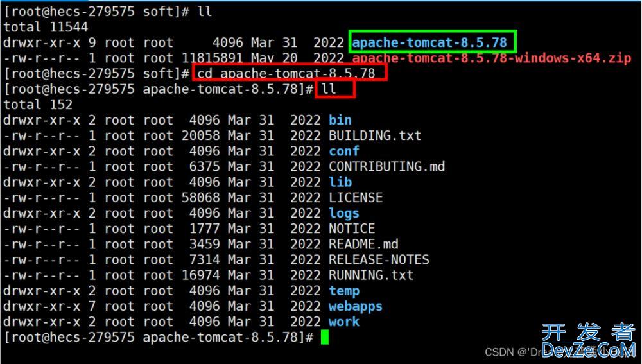Click the file size value 3459
Screen dimensions: 642x364
coord(205,244)
